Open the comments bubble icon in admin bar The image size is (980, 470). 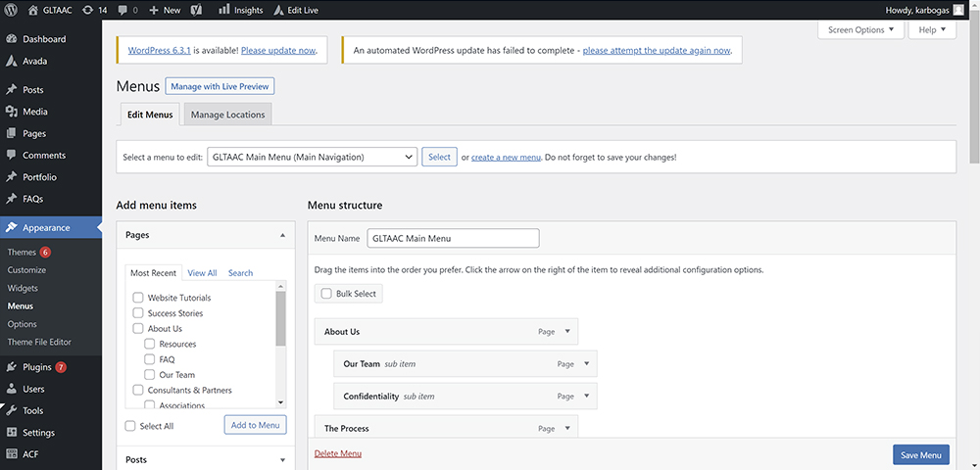pos(122,10)
